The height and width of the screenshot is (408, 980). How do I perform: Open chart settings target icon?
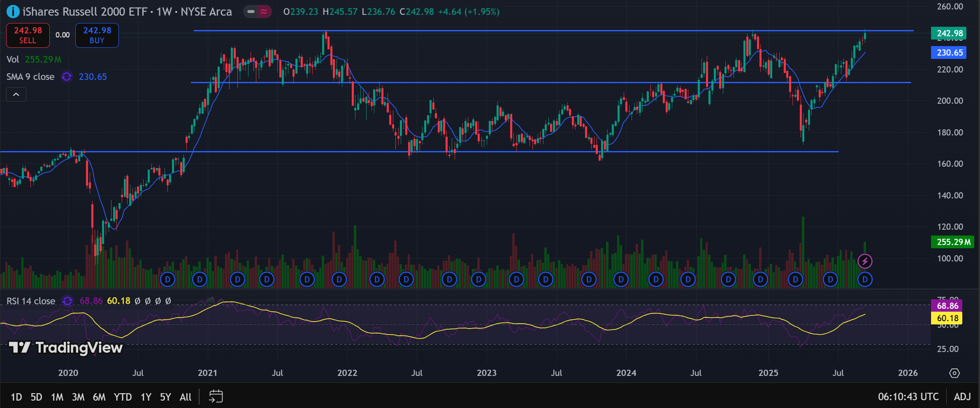(954, 373)
